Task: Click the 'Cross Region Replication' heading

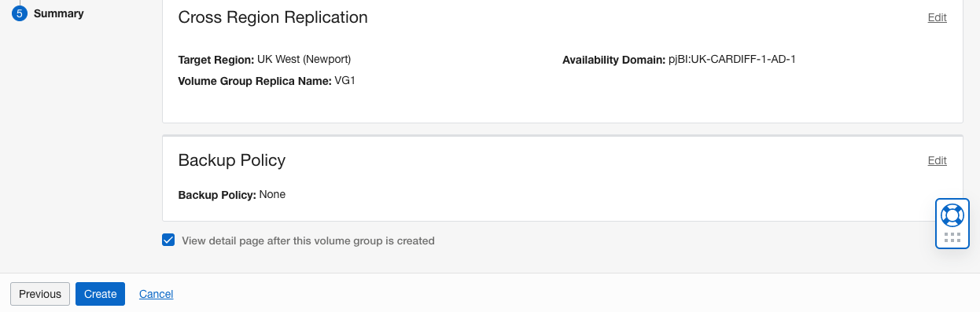Action: pos(273,17)
